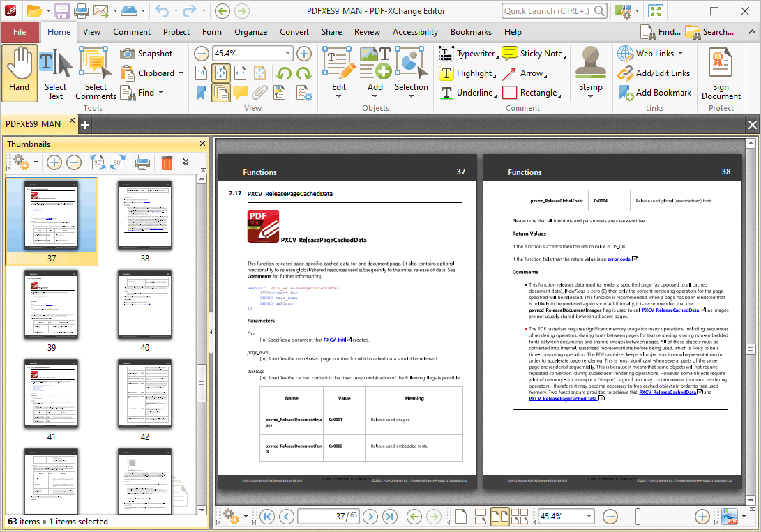This screenshot has height=532, width=761.
Task: Print pages from the Thumbnails panel
Action: pos(142,162)
